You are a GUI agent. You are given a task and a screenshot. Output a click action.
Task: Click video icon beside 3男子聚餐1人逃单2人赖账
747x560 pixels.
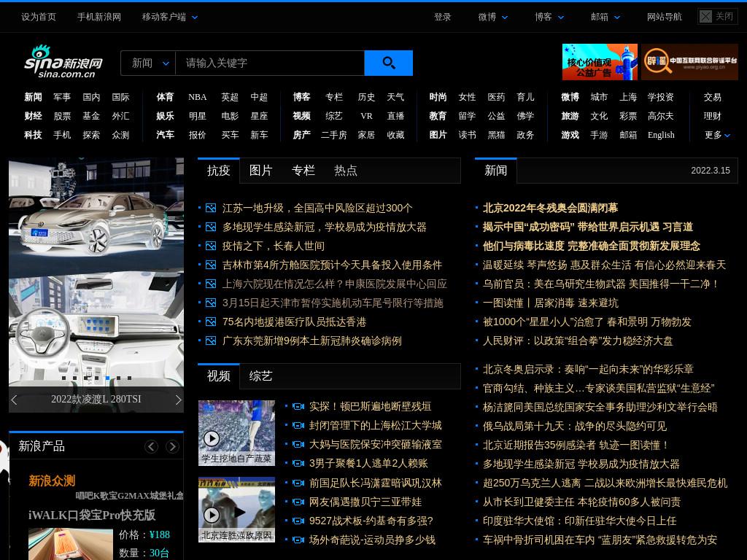click(x=298, y=463)
